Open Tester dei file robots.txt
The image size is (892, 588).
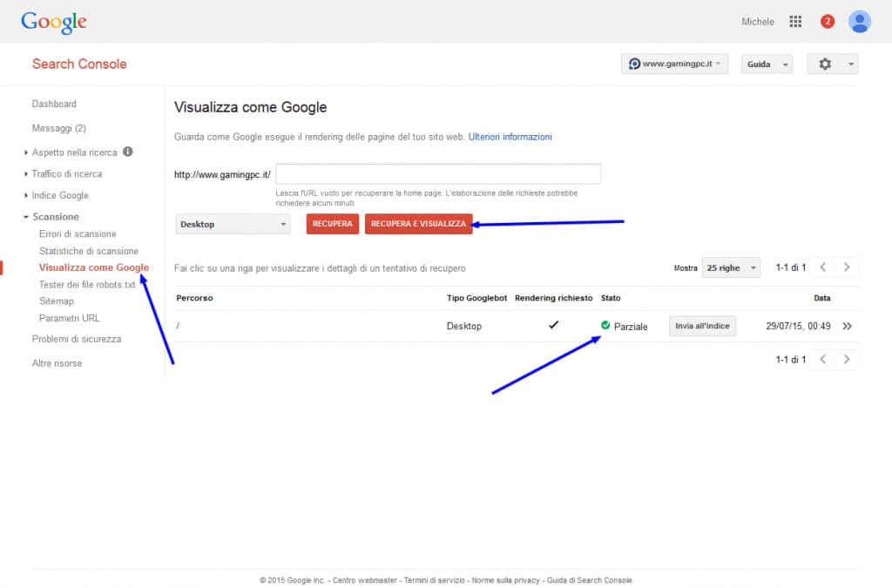[x=87, y=284]
